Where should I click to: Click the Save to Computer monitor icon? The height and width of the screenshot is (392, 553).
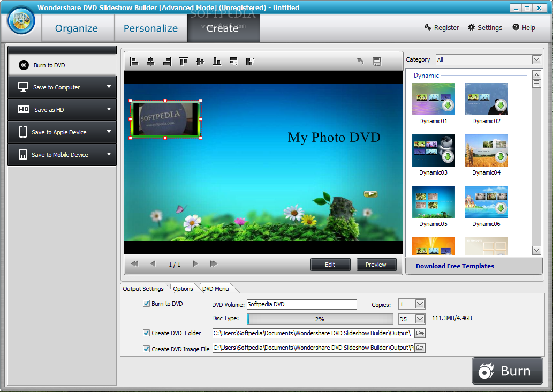[23, 87]
